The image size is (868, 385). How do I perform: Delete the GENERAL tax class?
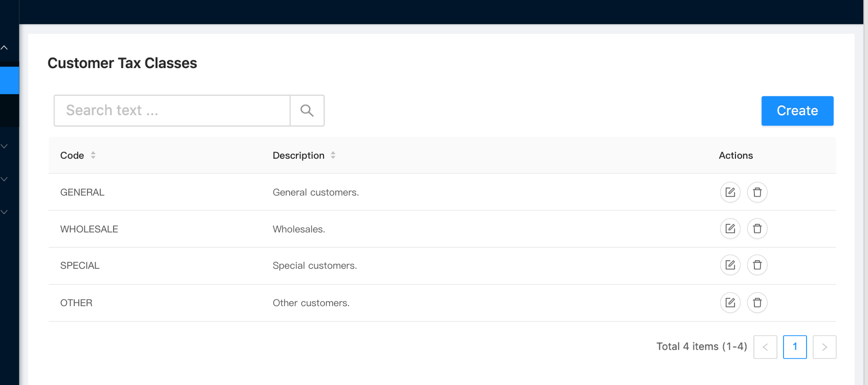(757, 193)
